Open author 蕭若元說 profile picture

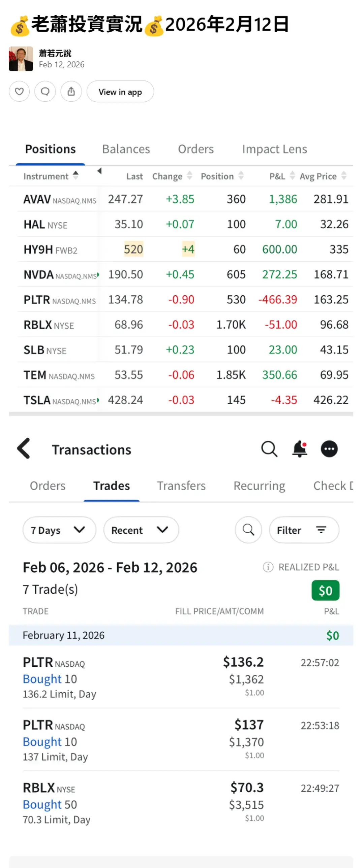pos(21,59)
